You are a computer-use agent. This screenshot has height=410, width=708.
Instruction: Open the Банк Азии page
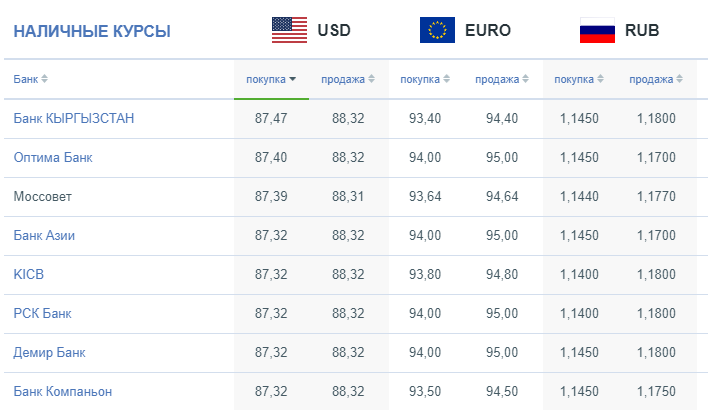44,235
